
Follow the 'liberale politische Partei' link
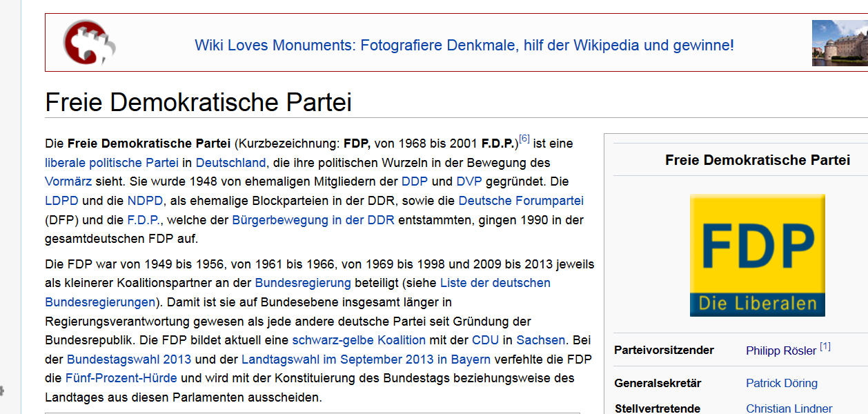pos(112,163)
